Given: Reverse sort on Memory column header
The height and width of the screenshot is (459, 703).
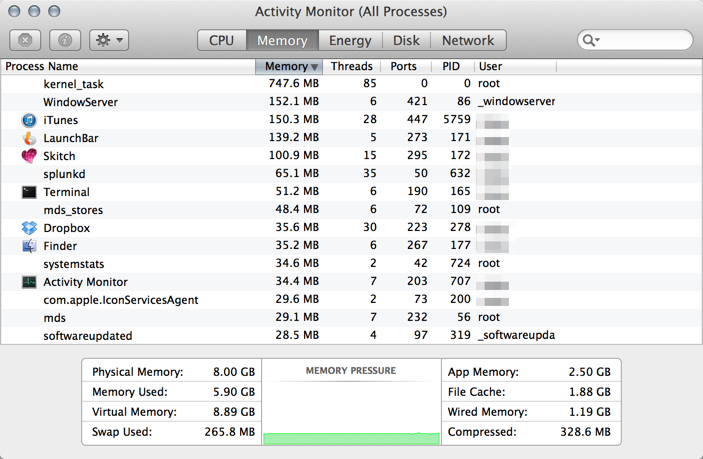Looking at the screenshot, I should coord(289,66).
